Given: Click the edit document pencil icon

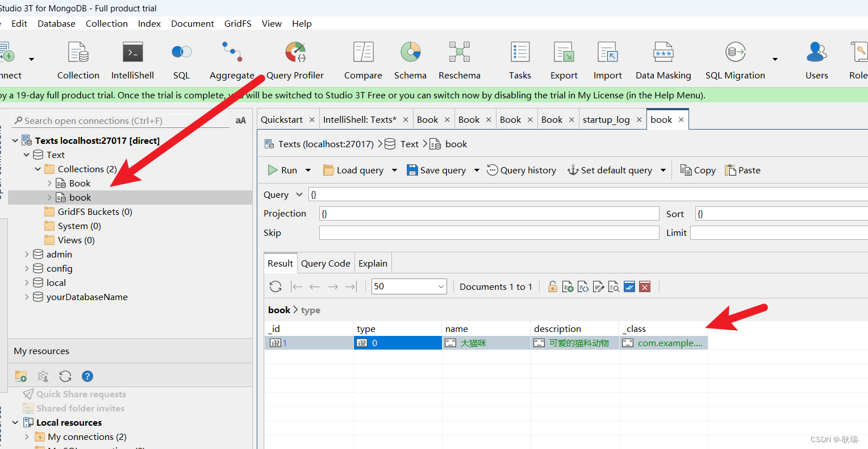Looking at the screenshot, I should click(x=598, y=286).
